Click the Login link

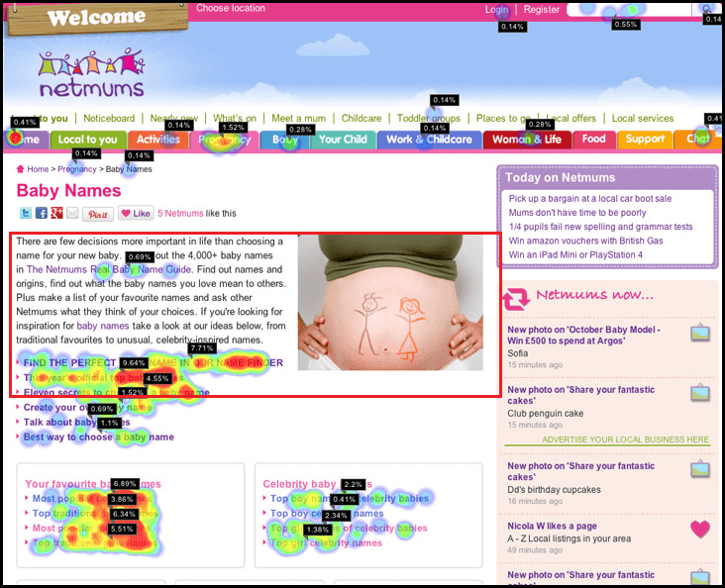coord(496,9)
